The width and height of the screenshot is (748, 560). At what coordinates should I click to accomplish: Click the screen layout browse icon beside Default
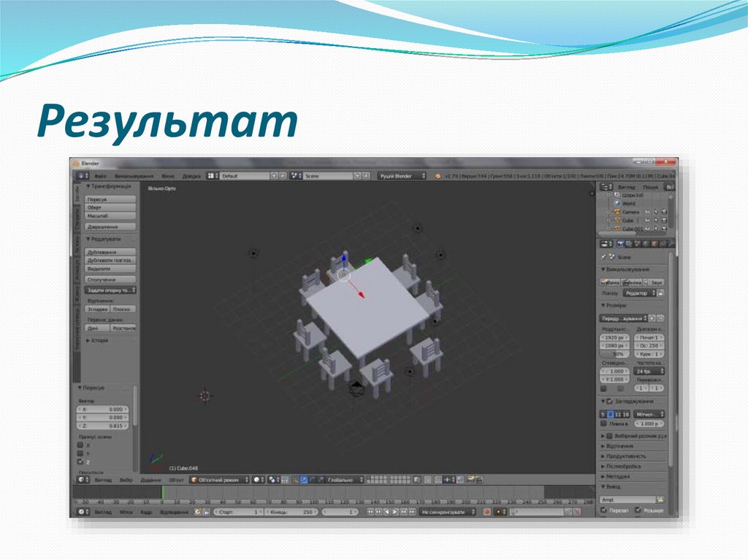213,176
